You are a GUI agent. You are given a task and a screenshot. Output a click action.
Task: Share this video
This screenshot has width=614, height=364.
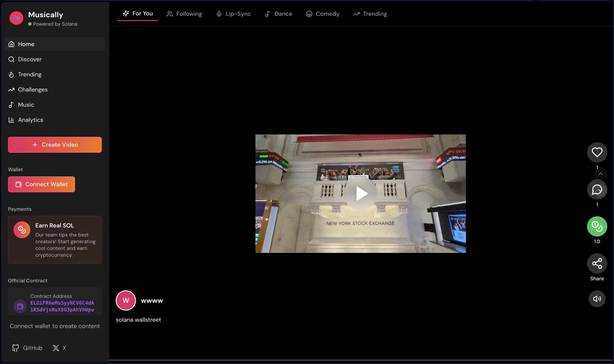point(597,263)
